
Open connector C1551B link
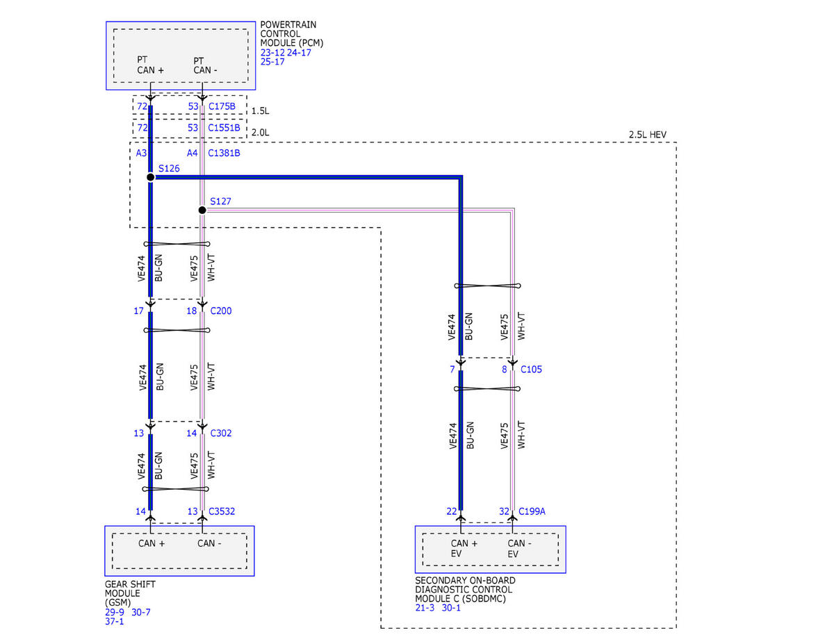(224, 128)
